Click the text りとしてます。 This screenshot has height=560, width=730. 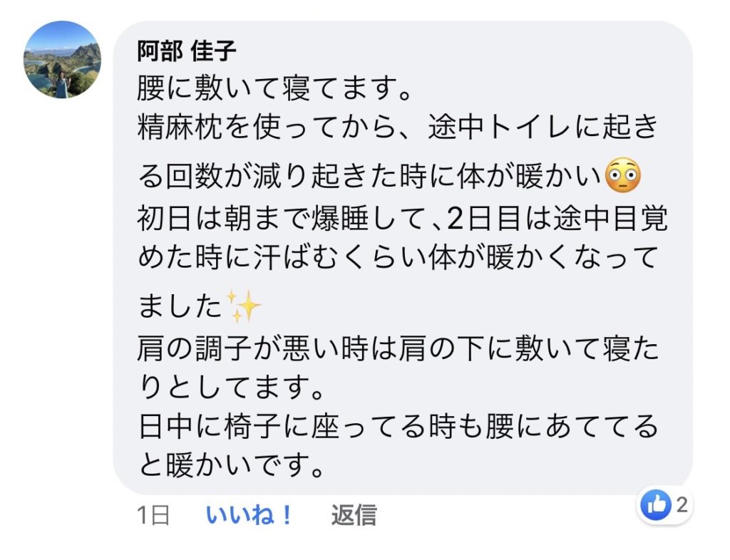(x=231, y=389)
